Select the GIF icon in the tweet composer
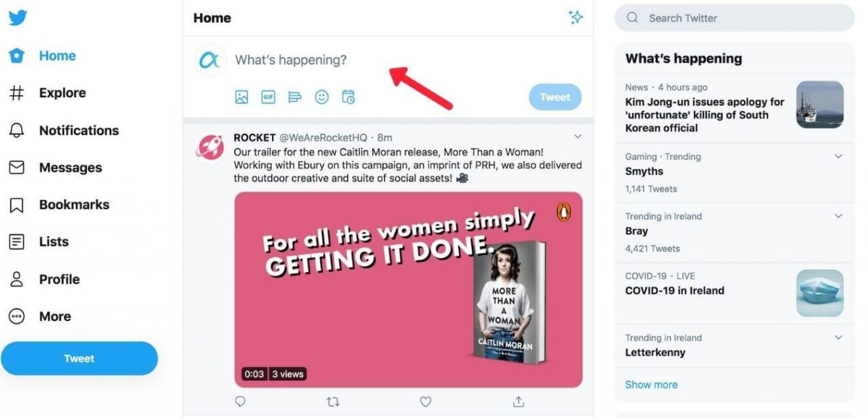The image size is (868, 418). pos(268,96)
